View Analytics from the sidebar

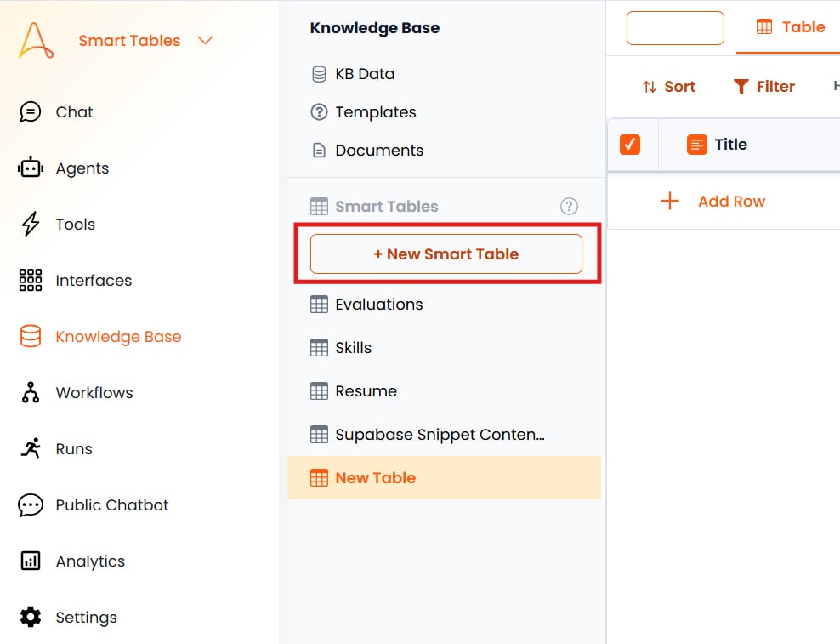tap(90, 561)
